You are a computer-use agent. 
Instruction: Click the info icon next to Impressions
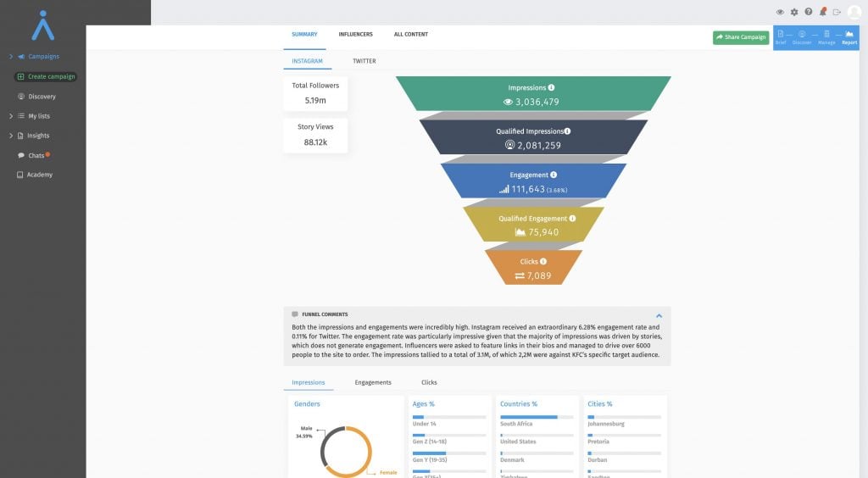pos(551,87)
